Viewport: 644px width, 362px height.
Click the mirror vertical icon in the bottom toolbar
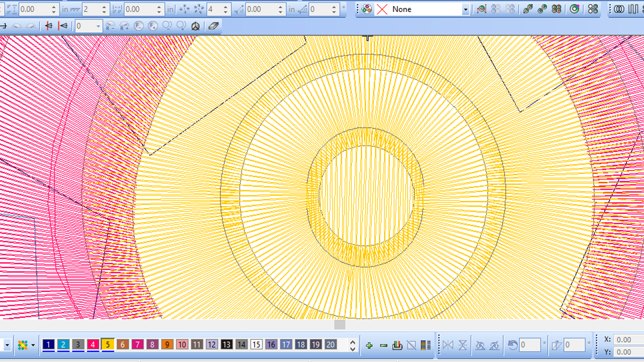point(462,345)
